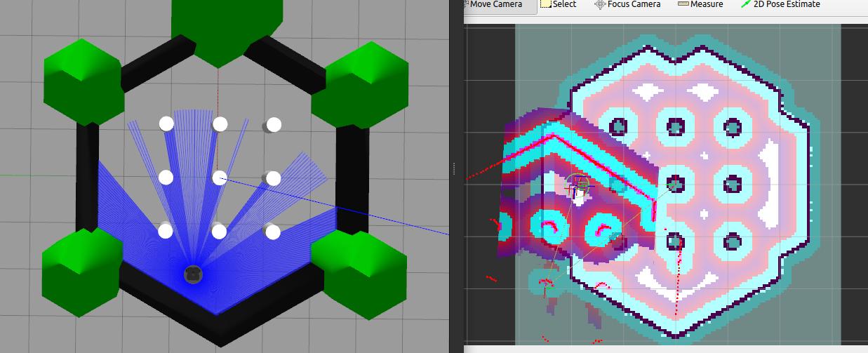Viewport: 868px width, 353px height.
Task: Click the top-left obstacle circle on the costmap
Action: [x=618, y=127]
